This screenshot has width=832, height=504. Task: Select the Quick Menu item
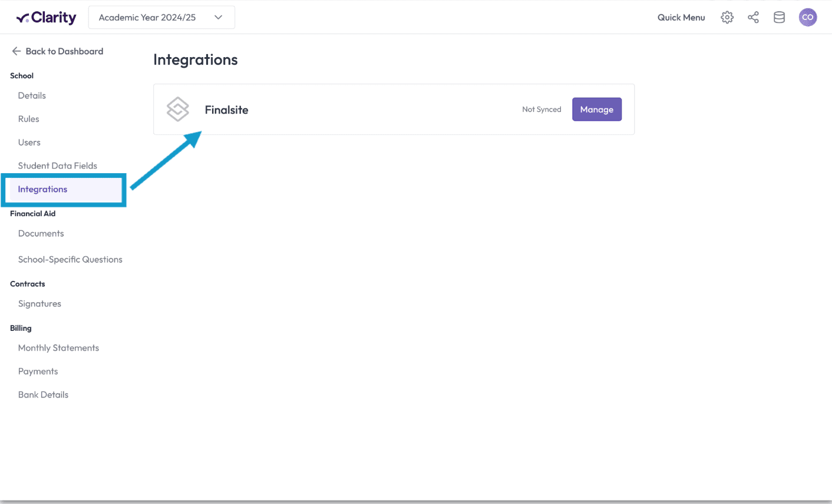[x=681, y=17]
